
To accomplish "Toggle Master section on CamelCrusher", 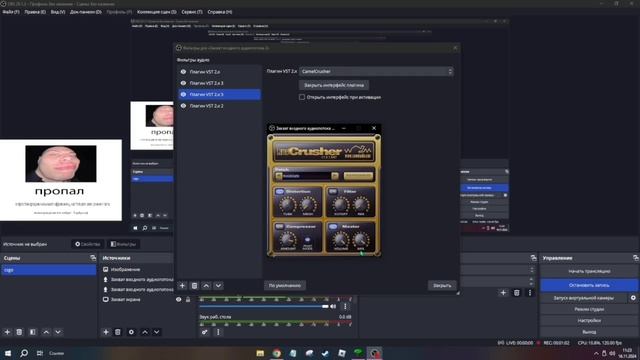I will (x=333, y=226).
